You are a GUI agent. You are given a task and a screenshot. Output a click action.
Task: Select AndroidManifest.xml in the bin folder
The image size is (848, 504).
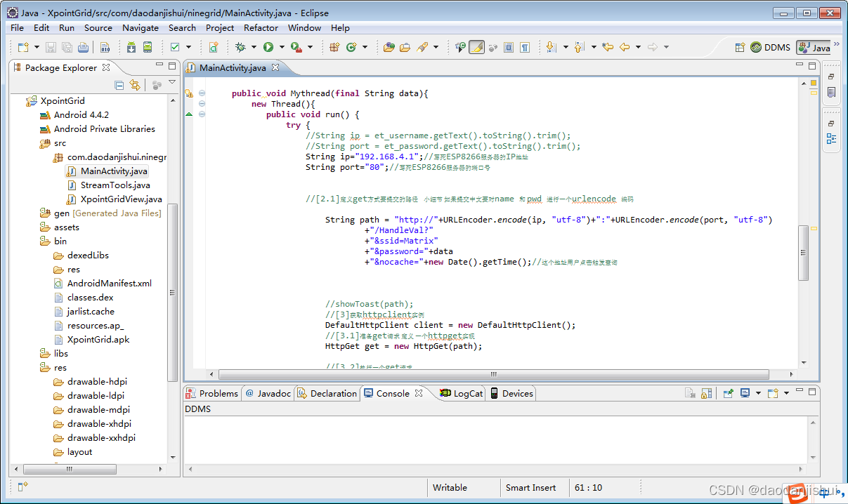pyautogui.click(x=109, y=283)
